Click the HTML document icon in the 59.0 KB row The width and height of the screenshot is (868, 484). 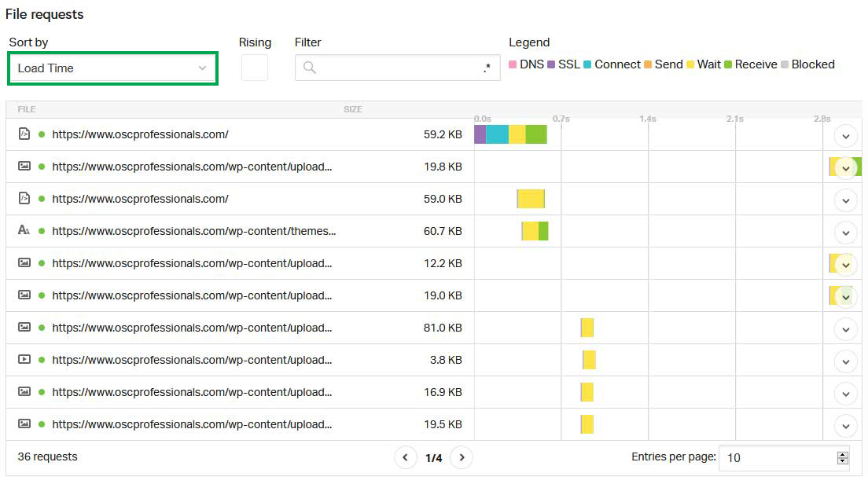[x=24, y=199]
